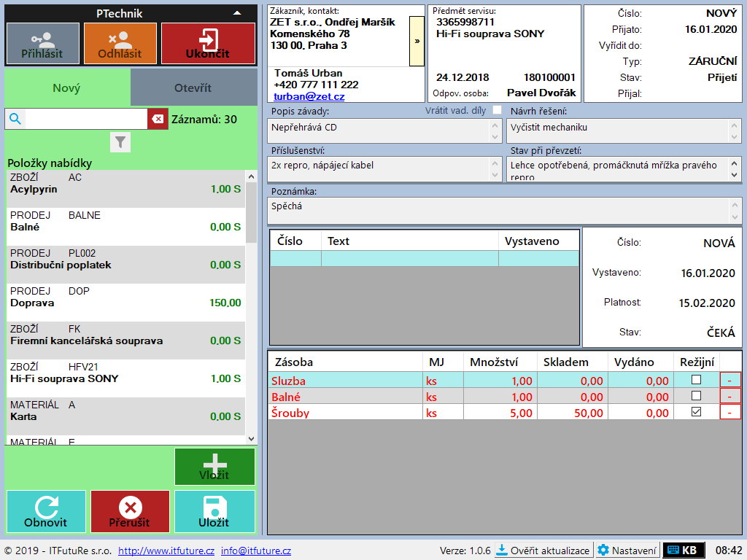The height and width of the screenshot is (560, 747).
Task: Click the empty highlighted row in the documents table
Action: 425,259
